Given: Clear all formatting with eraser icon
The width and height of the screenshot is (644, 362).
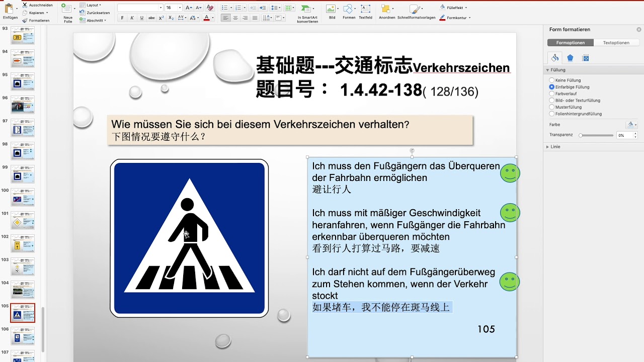Looking at the screenshot, I should tap(210, 8).
